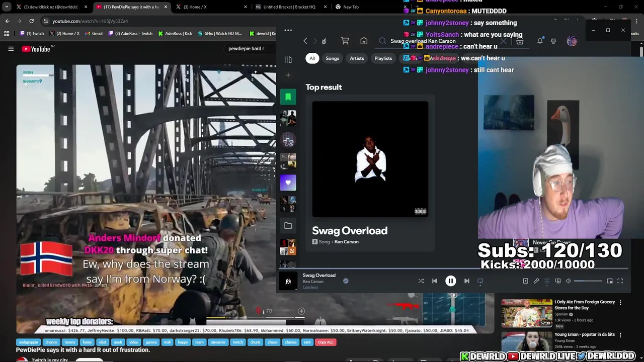The image size is (644, 362).
Task: Skip to the previous track
Action: coord(435,281)
